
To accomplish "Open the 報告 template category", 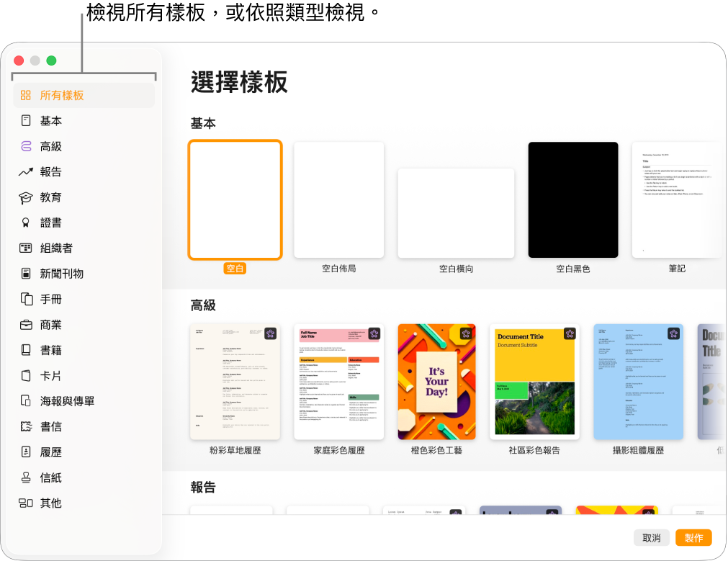I will tap(52, 171).
